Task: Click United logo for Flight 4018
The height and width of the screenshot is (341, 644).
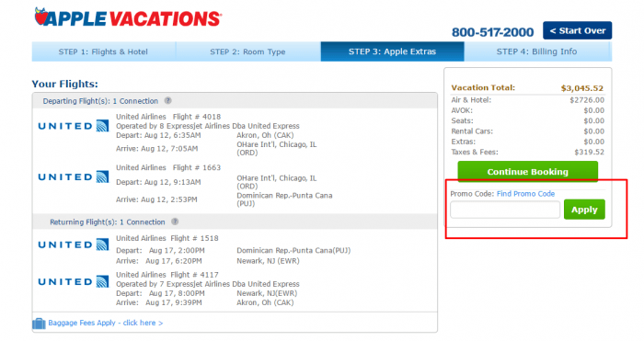Action: (74, 126)
